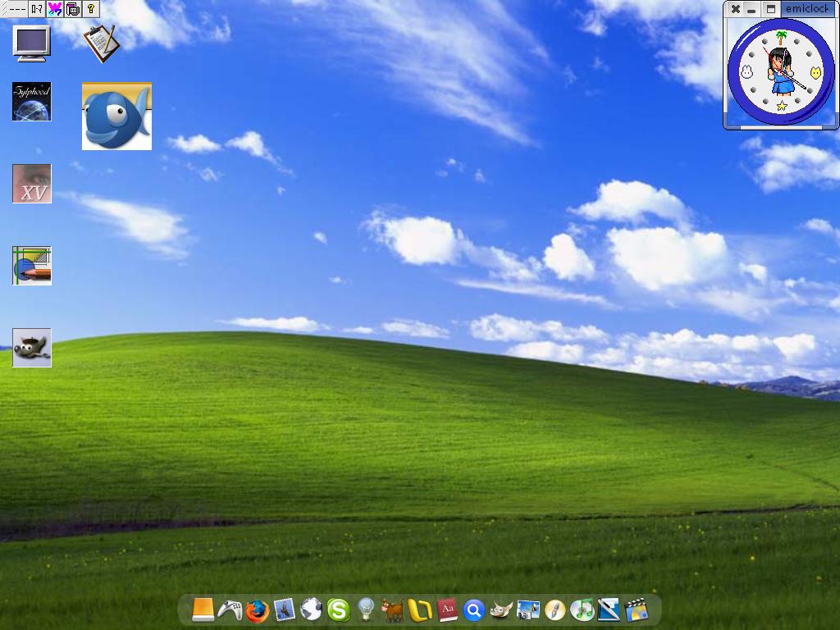Click the printer icon in the top-left panel

point(73,9)
